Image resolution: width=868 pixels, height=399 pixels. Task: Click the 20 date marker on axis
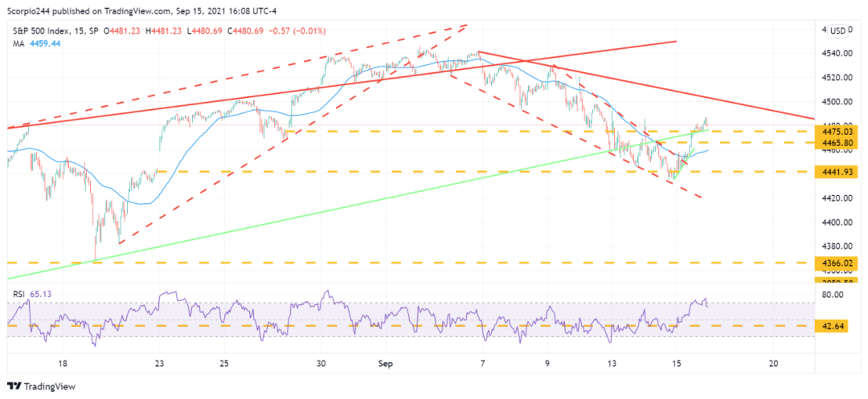[774, 363]
